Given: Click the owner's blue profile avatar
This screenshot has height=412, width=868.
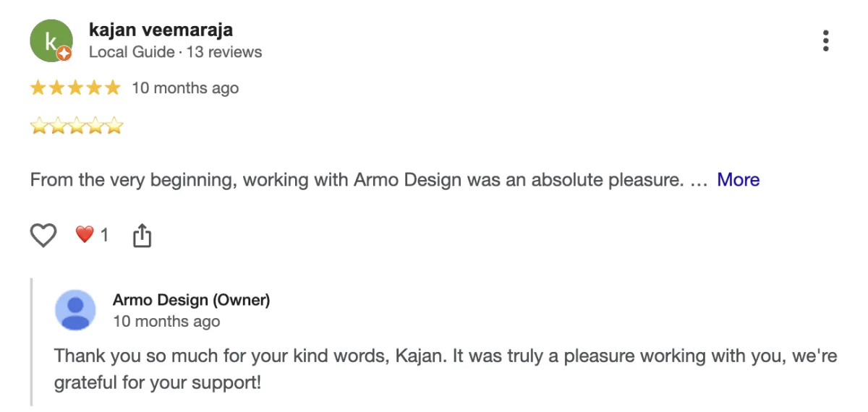Looking at the screenshot, I should click(75, 310).
